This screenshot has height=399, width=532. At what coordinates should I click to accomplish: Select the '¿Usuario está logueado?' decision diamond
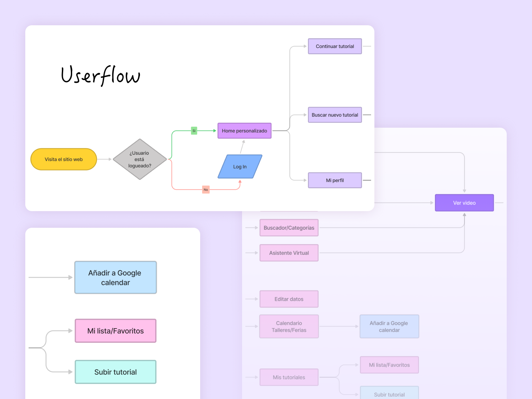140,159
